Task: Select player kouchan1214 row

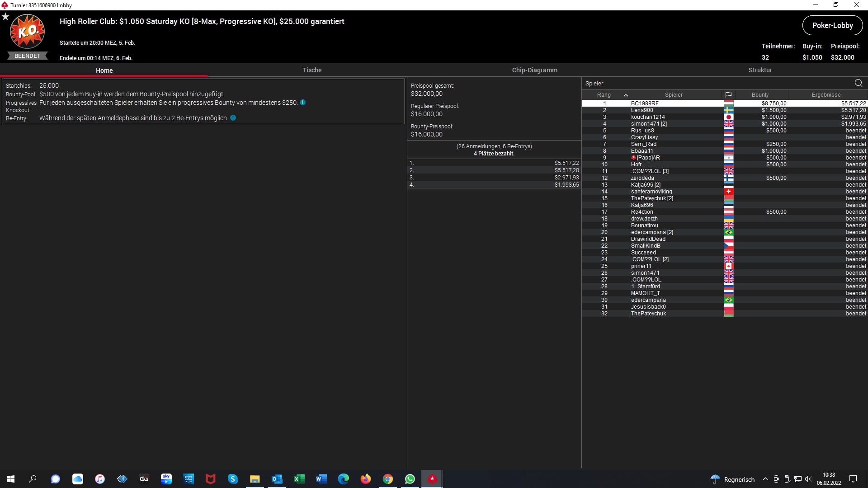Action: pos(648,117)
